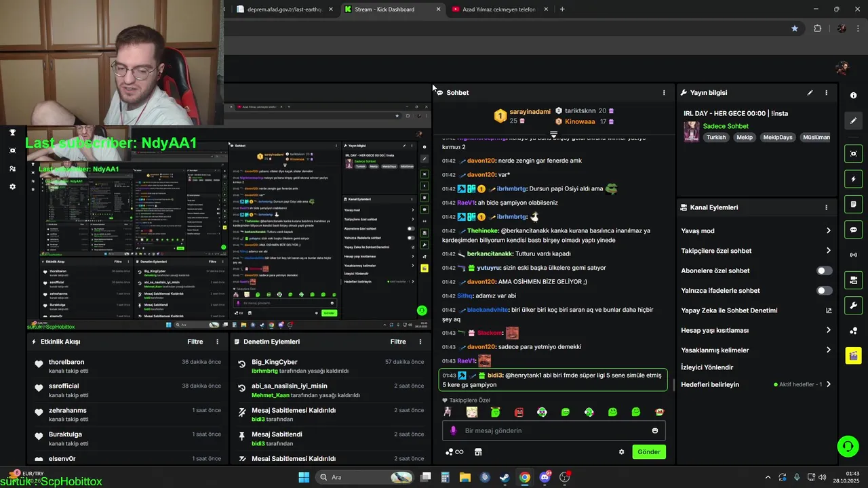
Task: Open Etkinlik Akışı Filtre dropdown
Action: tap(195, 342)
